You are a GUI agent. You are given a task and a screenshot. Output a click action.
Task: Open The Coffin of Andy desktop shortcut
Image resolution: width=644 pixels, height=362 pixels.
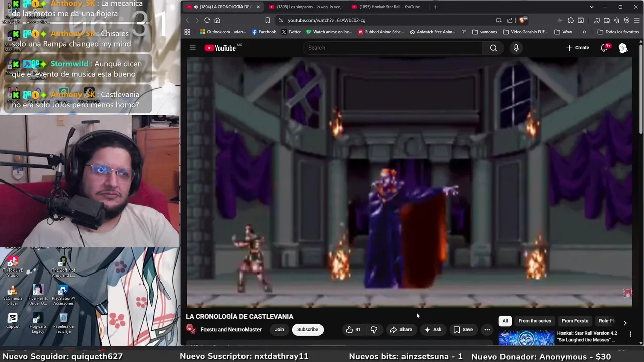point(63,266)
